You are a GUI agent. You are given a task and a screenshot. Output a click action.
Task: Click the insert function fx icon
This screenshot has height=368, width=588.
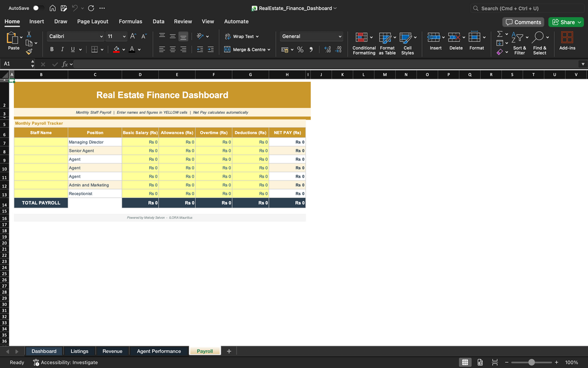pos(65,64)
